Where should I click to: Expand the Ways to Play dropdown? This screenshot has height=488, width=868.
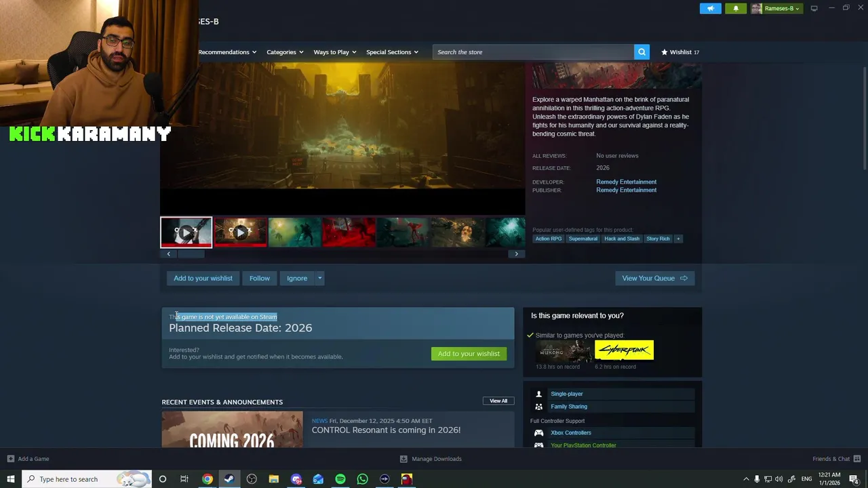(x=335, y=52)
